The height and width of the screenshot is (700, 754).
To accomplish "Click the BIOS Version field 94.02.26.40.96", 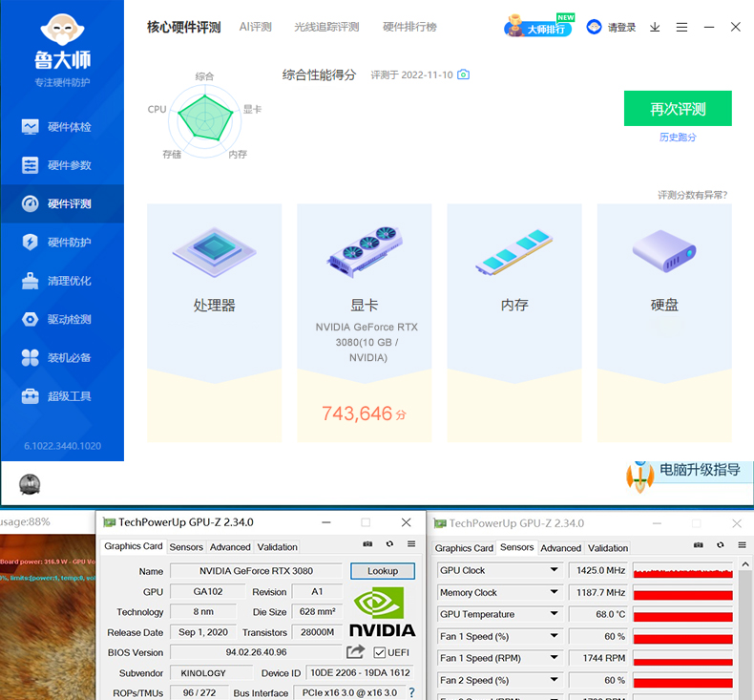I will pos(257,652).
